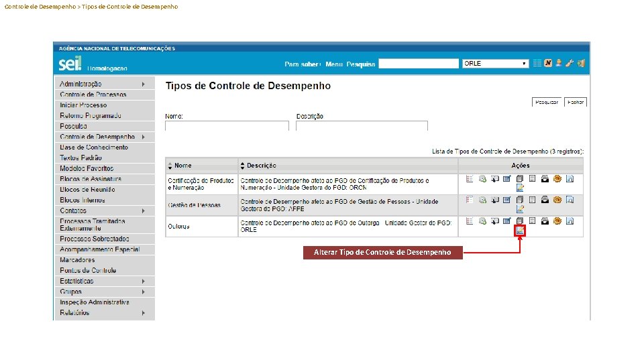Expand the Relatórios submenu arrow
This screenshot has height=362, width=644.
(144, 313)
